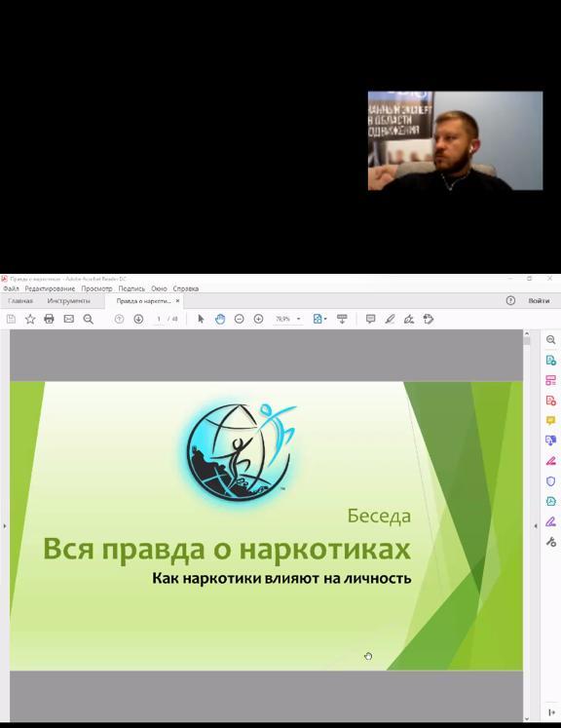Click the Войти sign-in button
This screenshot has width=561, height=728.
pos(539,301)
